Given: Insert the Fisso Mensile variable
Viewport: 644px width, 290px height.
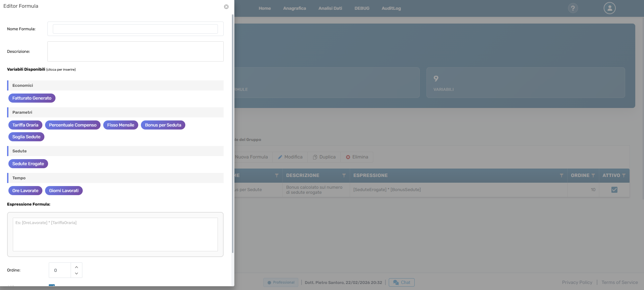Looking at the screenshot, I should 121,125.
